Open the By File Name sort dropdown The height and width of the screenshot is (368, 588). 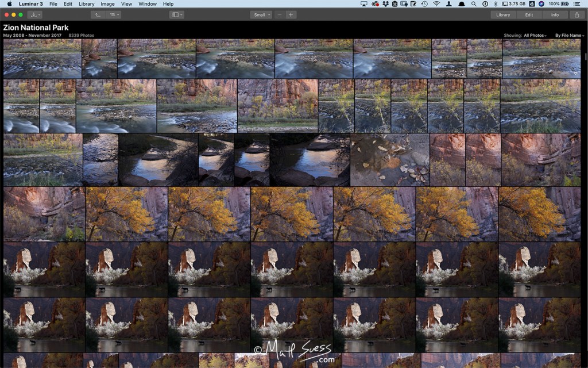pos(569,36)
